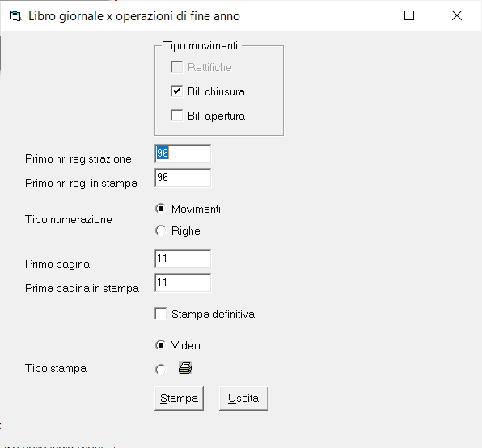Viewport: 482px width, 448px height.
Task: Click the printer icon for print output
Action: click(x=185, y=368)
